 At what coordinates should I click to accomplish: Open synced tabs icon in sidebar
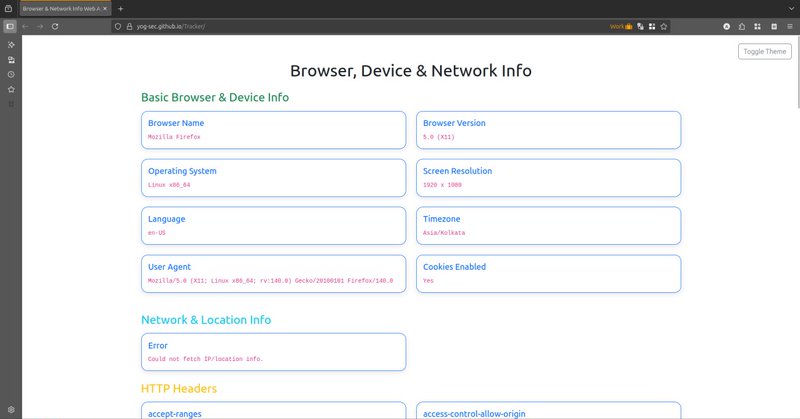11,60
